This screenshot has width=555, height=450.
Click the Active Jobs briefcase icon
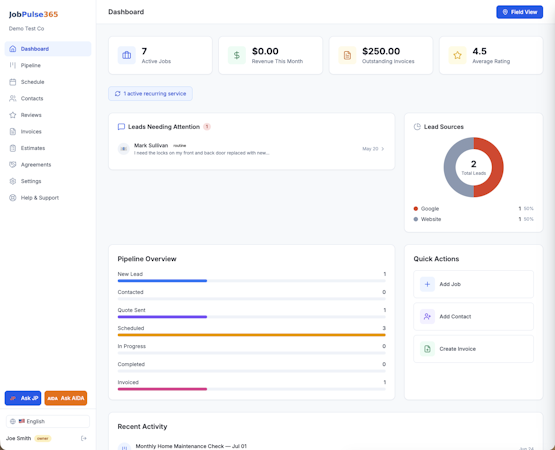coord(126,55)
